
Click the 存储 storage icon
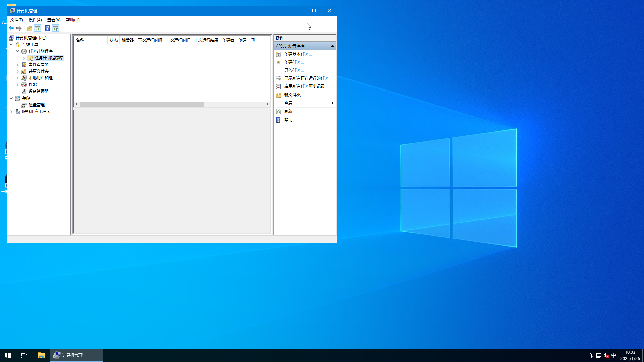18,98
